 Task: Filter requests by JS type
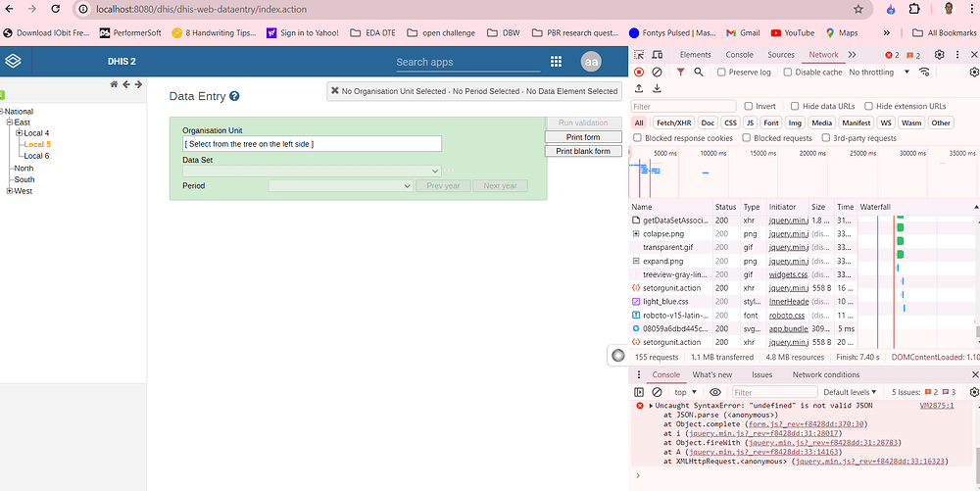(x=750, y=123)
